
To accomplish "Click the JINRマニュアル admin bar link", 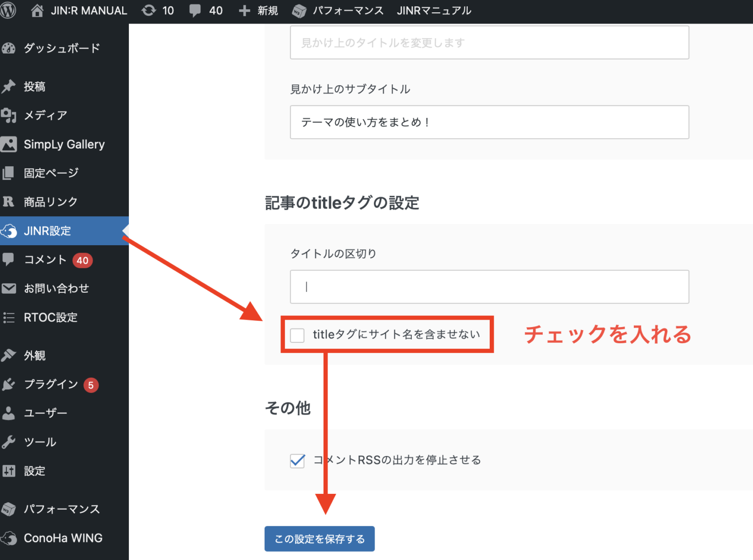I will click(x=434, y=10).
